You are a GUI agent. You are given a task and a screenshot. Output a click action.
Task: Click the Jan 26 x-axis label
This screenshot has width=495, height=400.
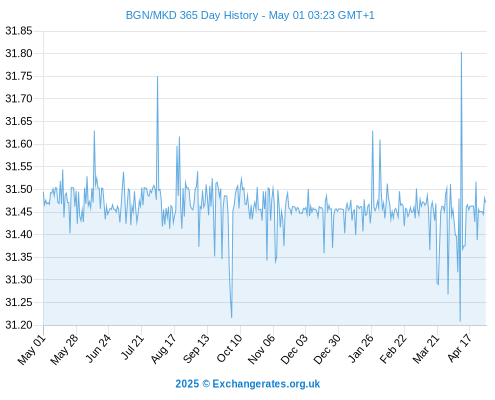[x=361, y=349]
